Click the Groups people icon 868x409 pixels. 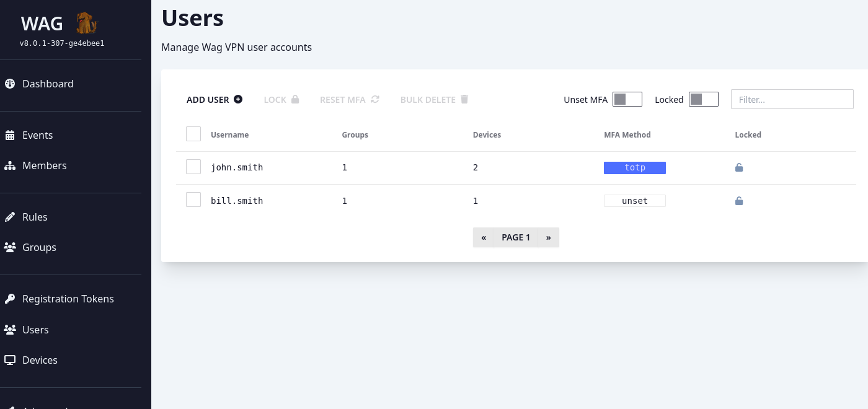tap(10, 247)
